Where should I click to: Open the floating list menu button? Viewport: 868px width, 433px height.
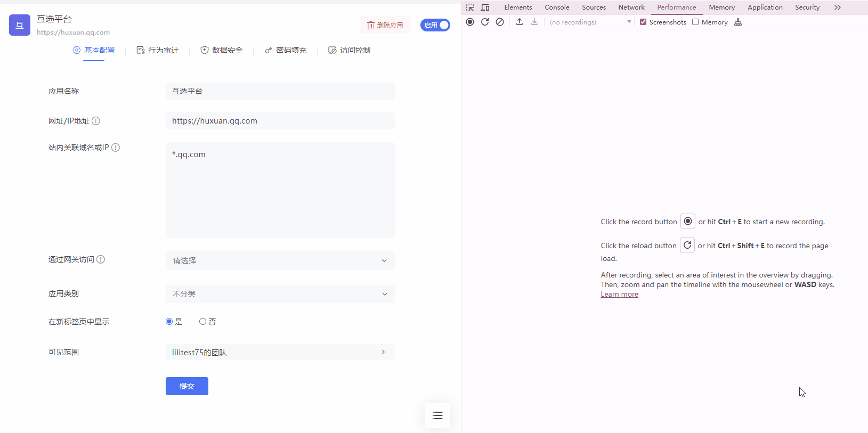[x=437, y=415]
